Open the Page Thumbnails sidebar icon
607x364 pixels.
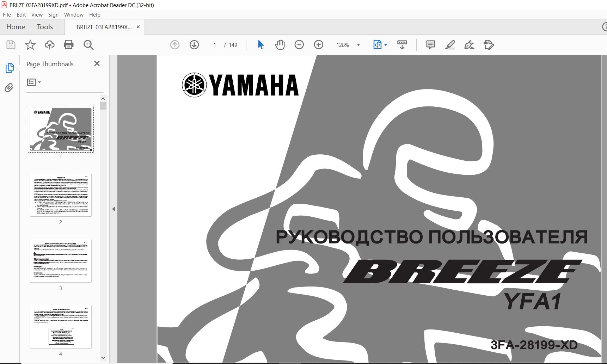(x=10, y=68)
